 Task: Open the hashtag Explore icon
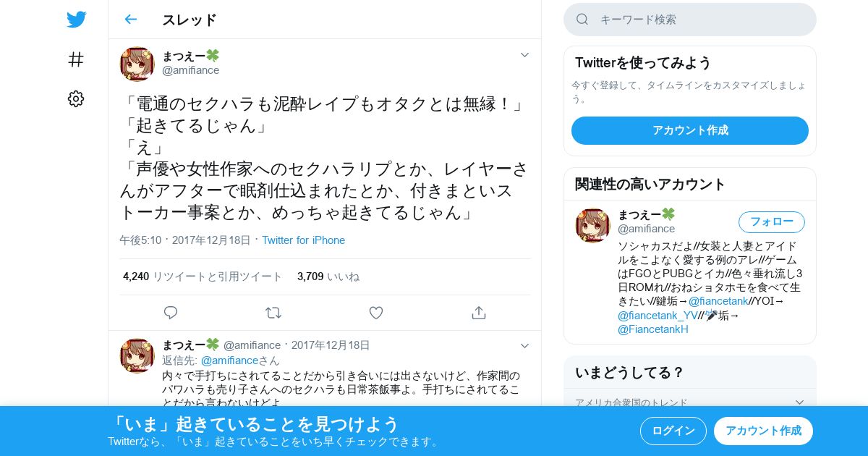[76, 59]
